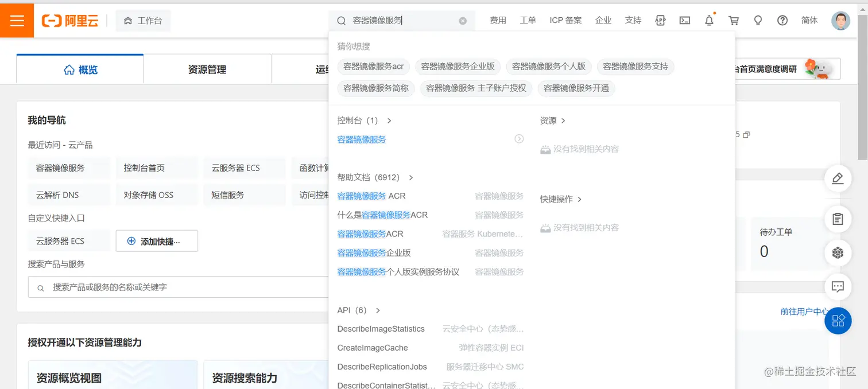Viewport: 868px width, 389px height.
Task: Open the 工单 menu
Action: click(528, 21)
